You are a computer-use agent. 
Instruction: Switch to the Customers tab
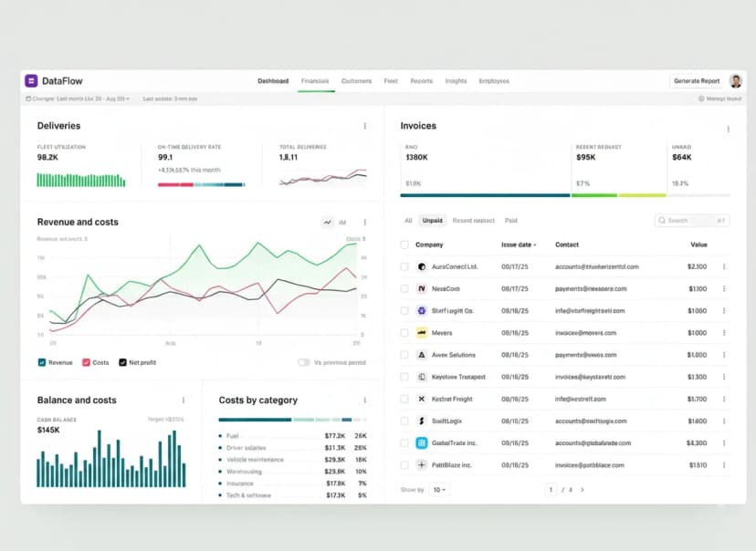356,81
